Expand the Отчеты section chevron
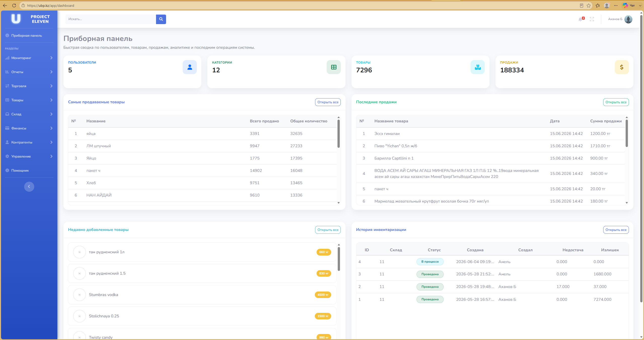 51,72
